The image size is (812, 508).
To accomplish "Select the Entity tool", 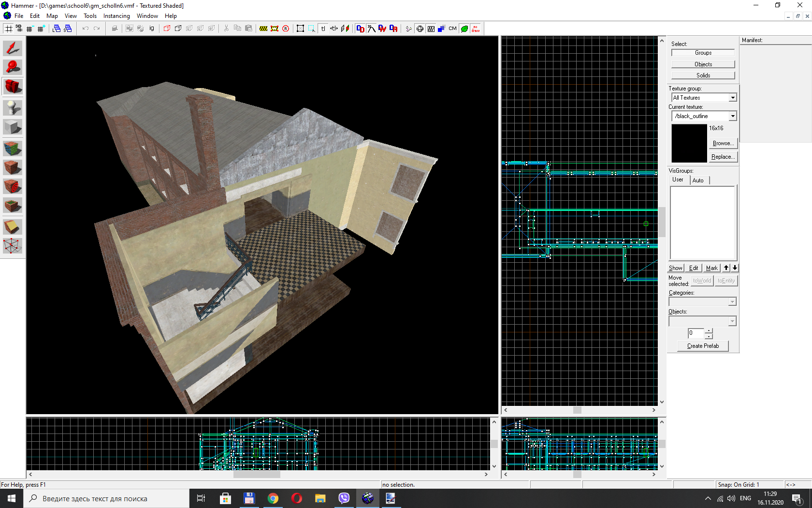I will point(13,107).
